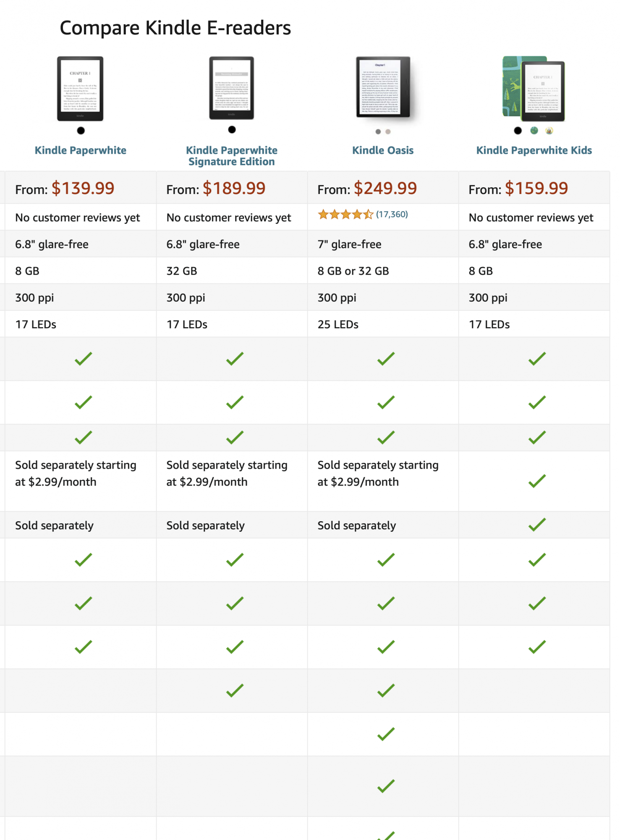The height and width of the screenshot is (840, 620).
Task: Select the yellow robot cover swatch for Kids
Action: [549, 131]
